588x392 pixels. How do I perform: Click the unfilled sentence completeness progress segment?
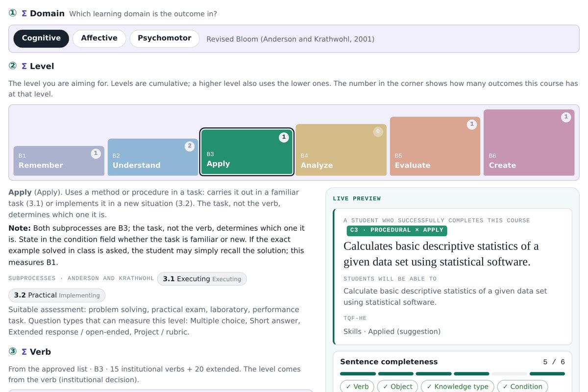coord(510,374)
